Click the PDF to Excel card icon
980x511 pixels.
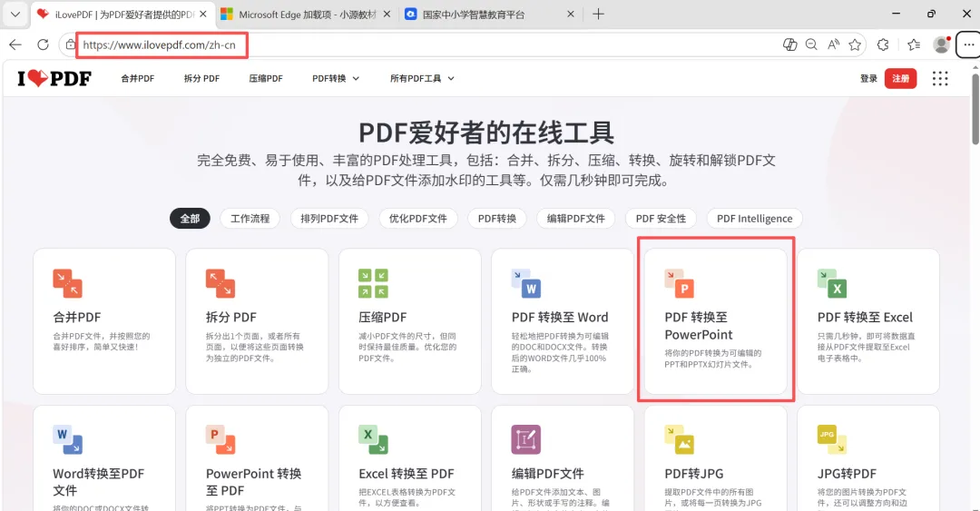click(832, 283)
